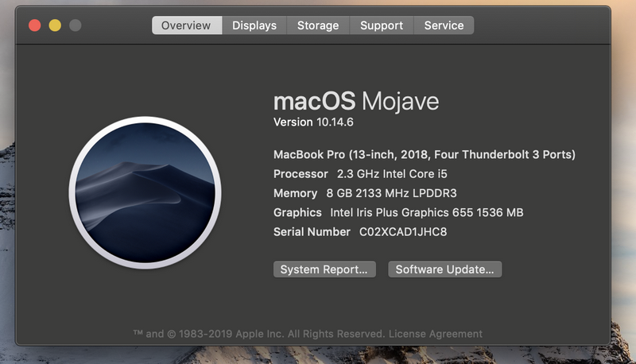
Task: Switch to the Displays tab
Action: point(254,25)
